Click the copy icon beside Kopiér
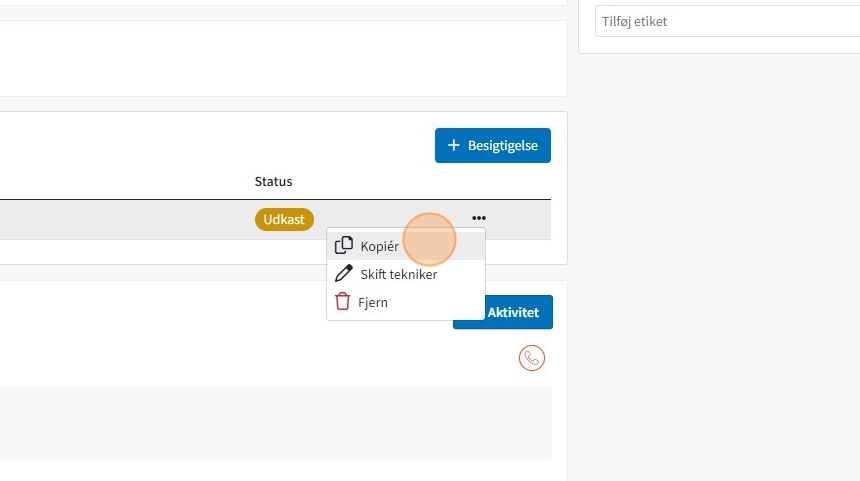 [x=344, y=245]
